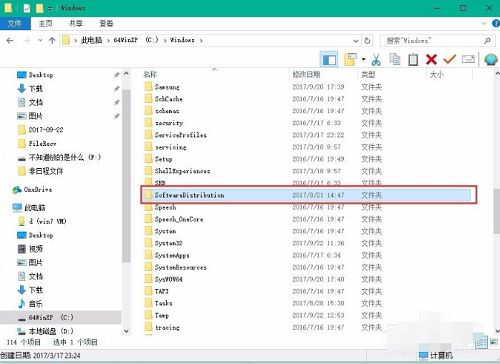
Task: Click navigation pane scroll down arrow
Action: tap(126, 331)
